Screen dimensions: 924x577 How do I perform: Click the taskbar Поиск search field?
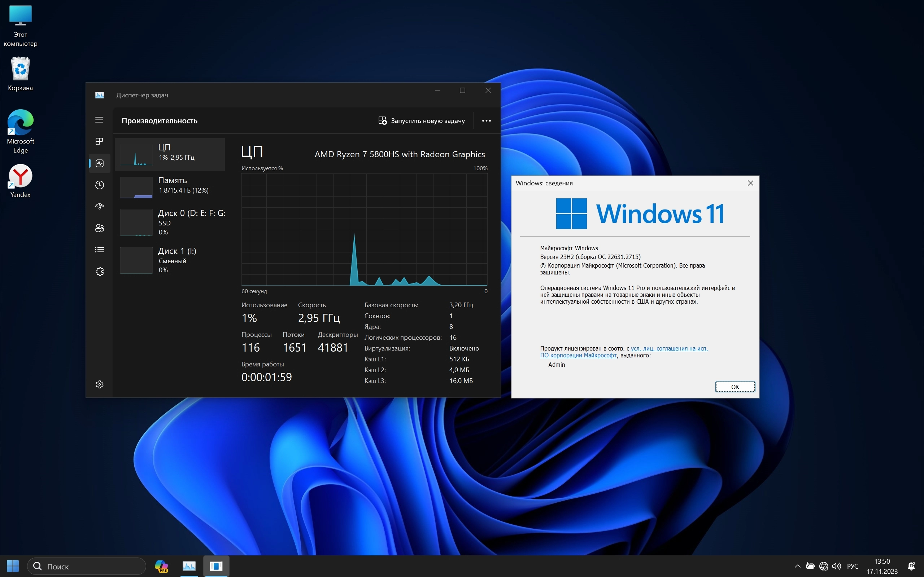tap(87, 566)
